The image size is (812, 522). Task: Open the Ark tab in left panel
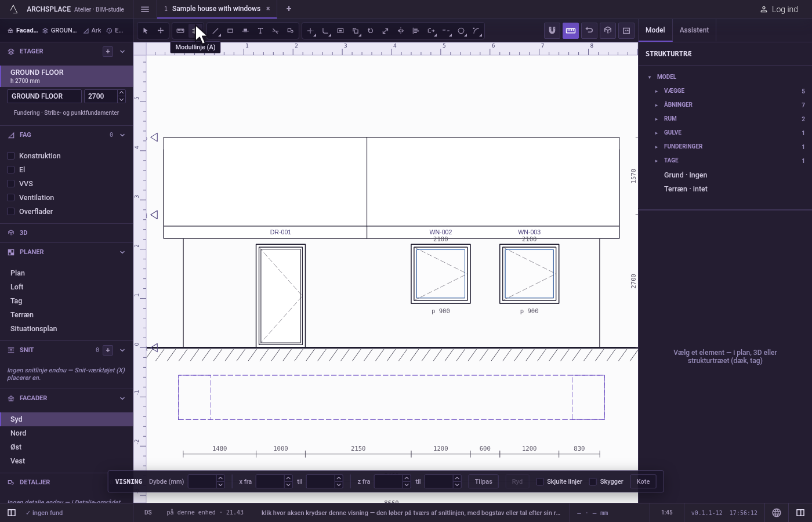tap(92, 31)
